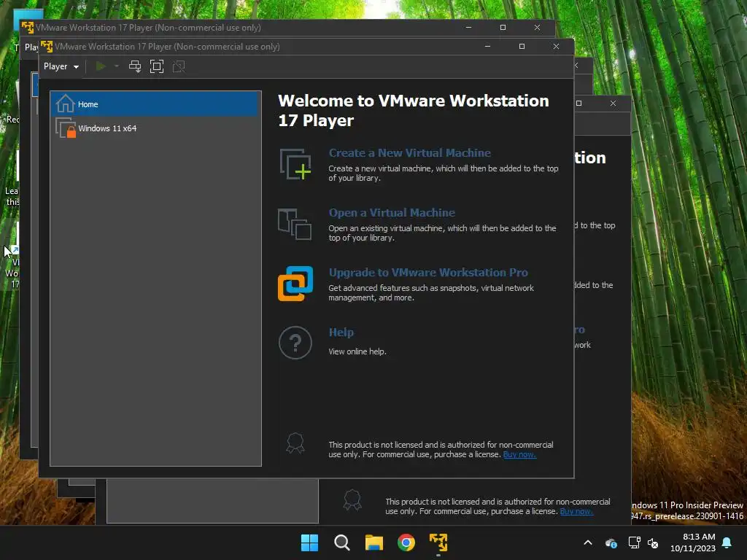Click Open a Virtual Machine link

click(392, 213)
